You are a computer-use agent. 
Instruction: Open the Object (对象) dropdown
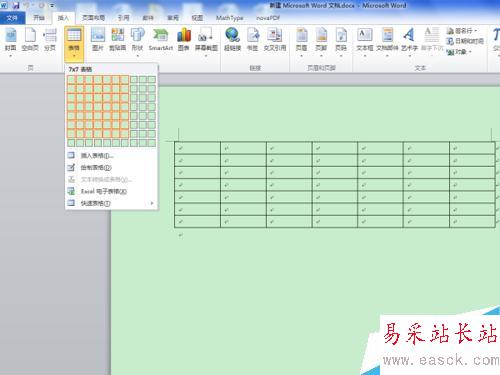[x=459, y=52]
